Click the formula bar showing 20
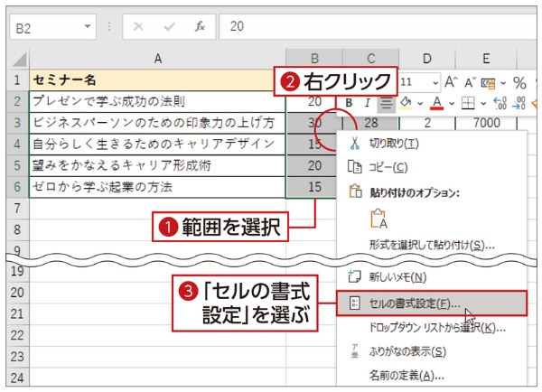The height and width of the screenshot is (392, 542). [x=378, y=26]
